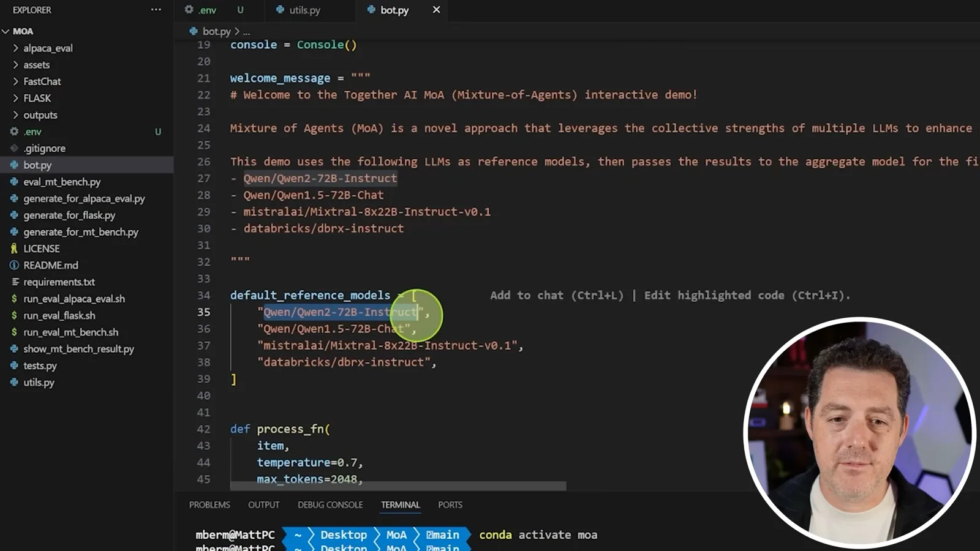Viewport: 980px width, 551px height.
Task: Open show_mt_bench_result.py file
Action: click(78, 349)
